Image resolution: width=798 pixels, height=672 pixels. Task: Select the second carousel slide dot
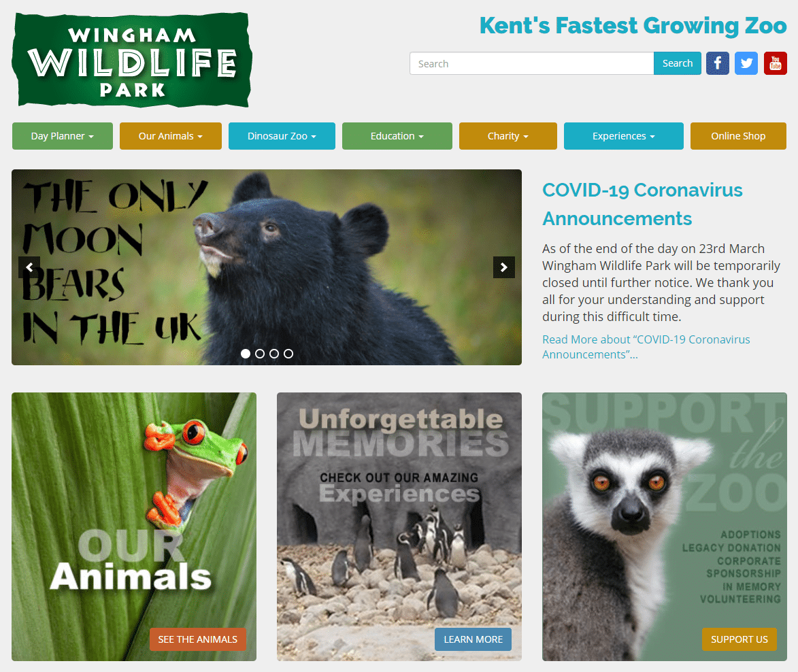260,354
